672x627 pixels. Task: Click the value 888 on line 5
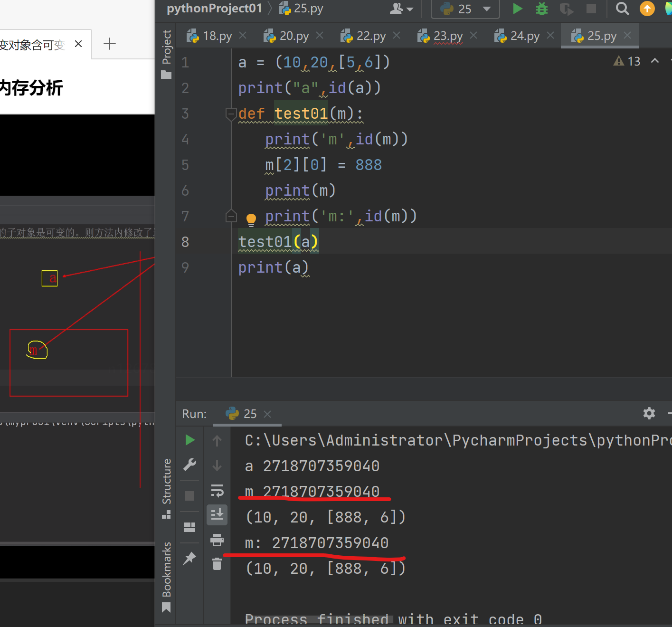coord(369,165)
